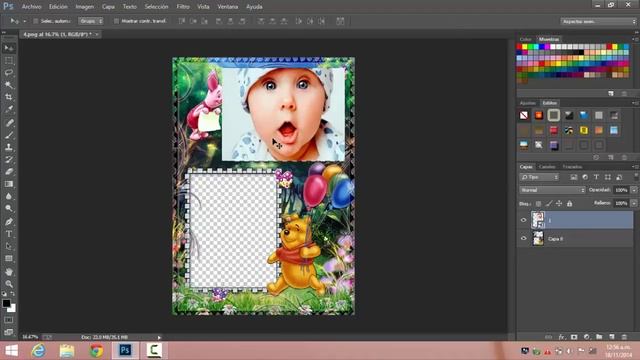Open the Opacidad slider arrow
This screenshot has height=360, width=640.
pos(634,190)
